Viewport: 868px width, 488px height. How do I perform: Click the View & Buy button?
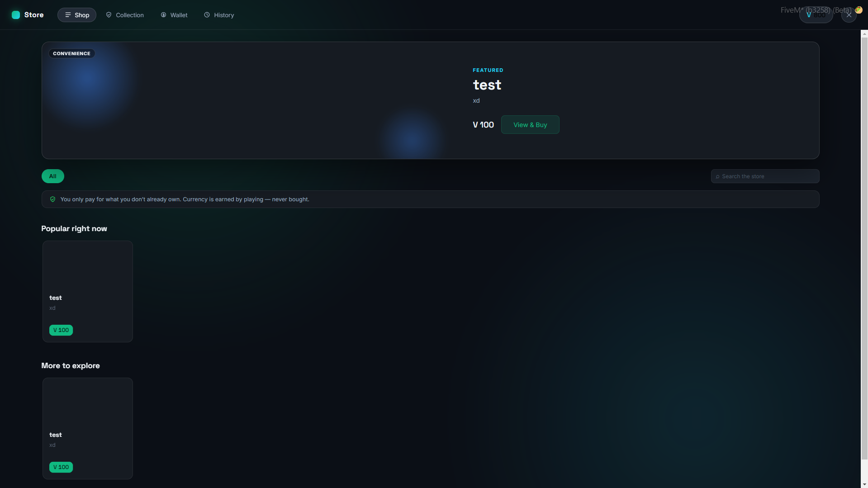[x=530, y=125]
